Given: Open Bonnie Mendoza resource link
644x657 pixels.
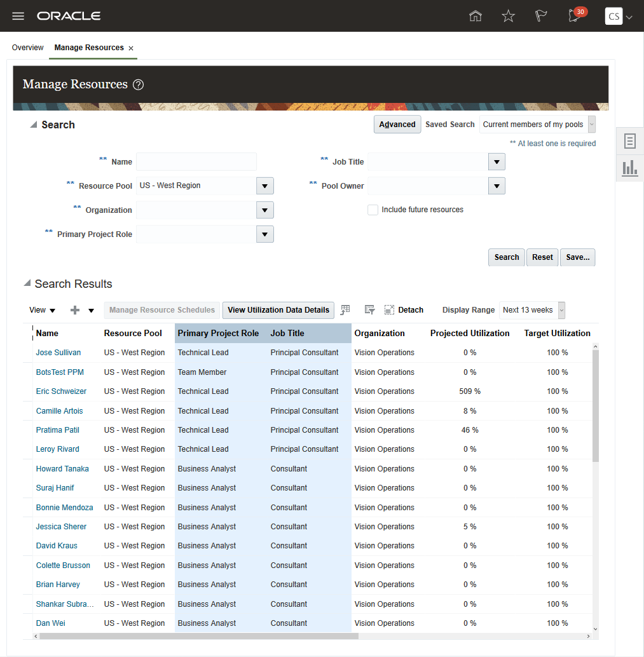Looking at the screenshot, I should (x=65, y=508).
